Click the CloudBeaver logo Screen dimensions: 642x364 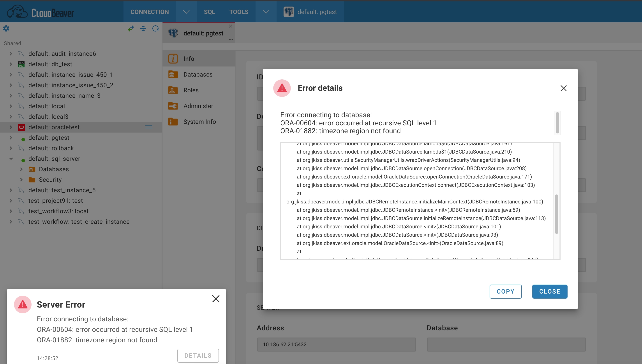pyautogui.click(x=40, y=11)
